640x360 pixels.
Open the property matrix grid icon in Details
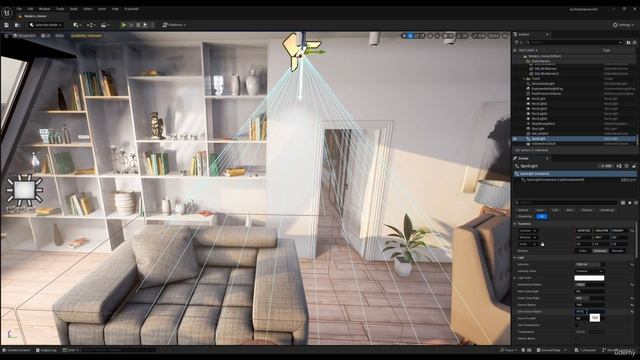(623, 202)
